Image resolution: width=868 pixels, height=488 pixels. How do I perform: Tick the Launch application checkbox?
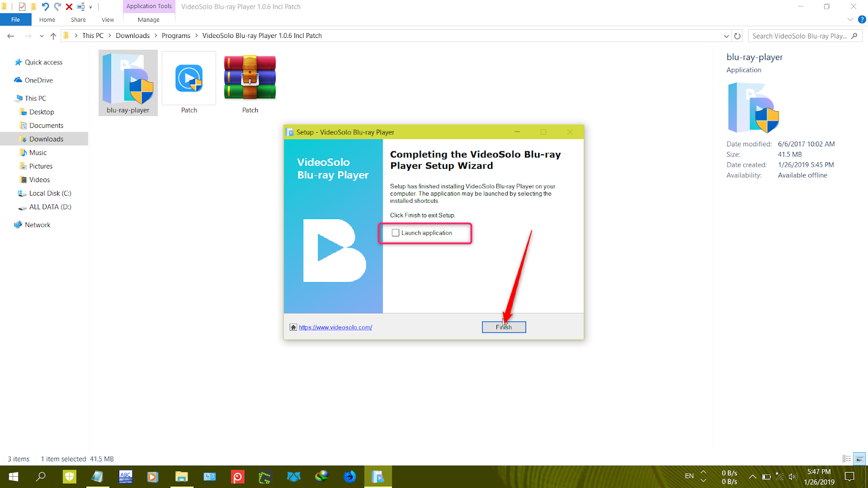[x=395, y=233]
